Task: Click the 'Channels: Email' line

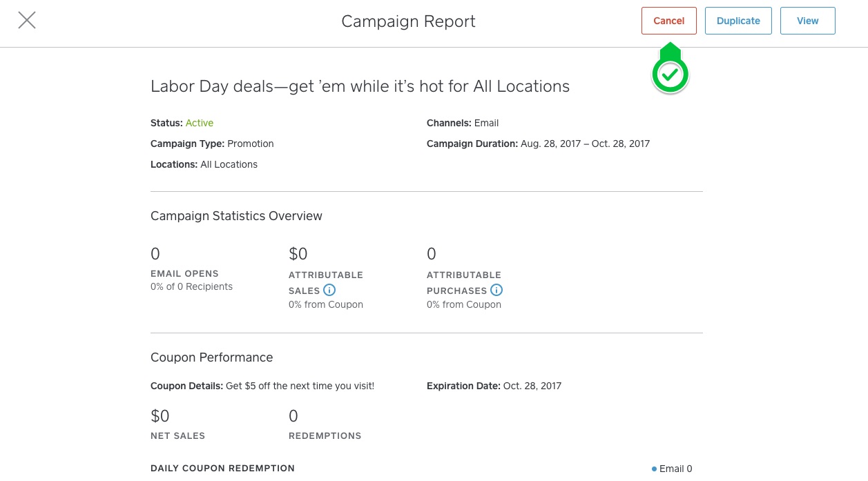Action: [463, 123]
